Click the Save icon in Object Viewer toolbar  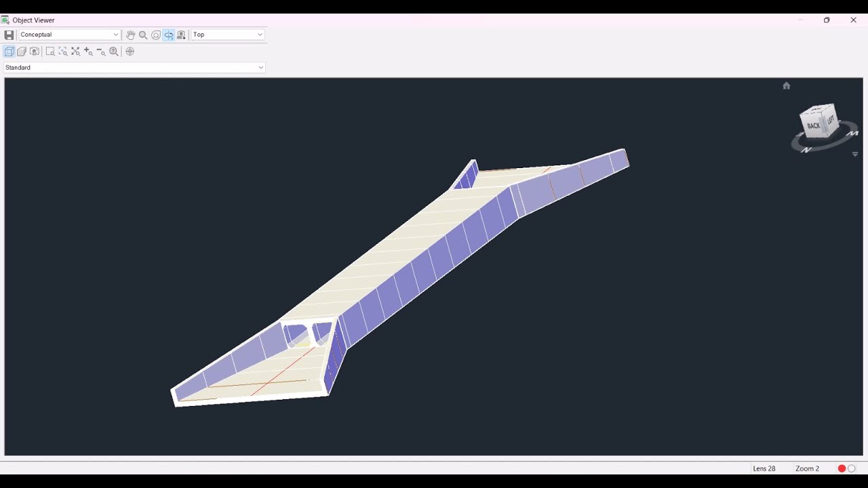[x=9, y=35]
